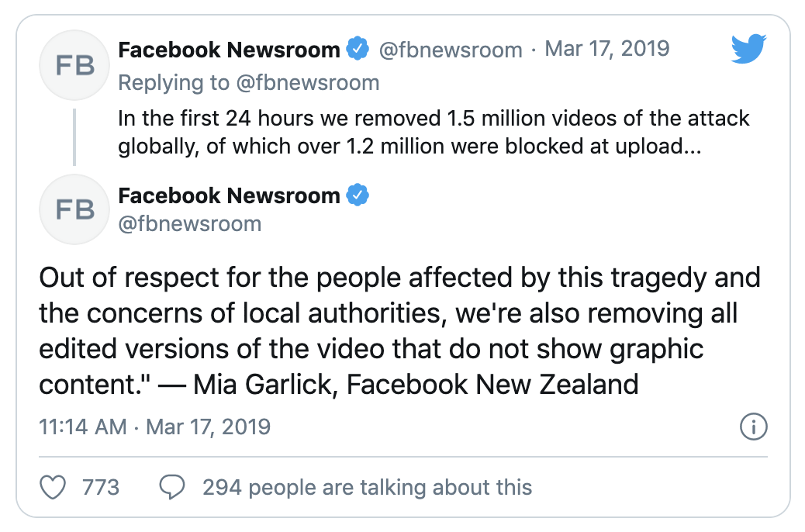Open the tweet info circle icon
This screenshot has height=532, width=805.
(753, 426)
